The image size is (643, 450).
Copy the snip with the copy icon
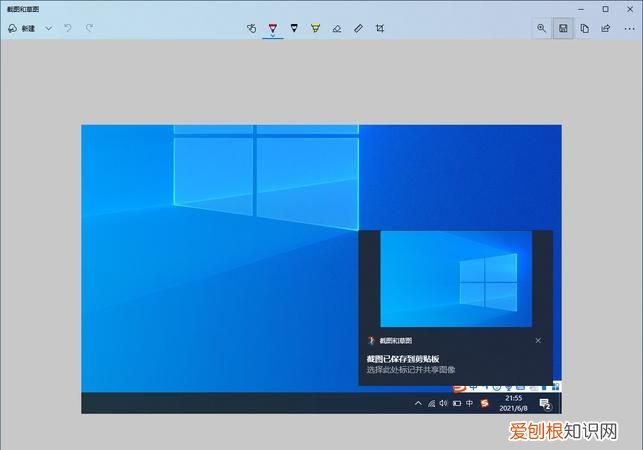tap(584, 28)
